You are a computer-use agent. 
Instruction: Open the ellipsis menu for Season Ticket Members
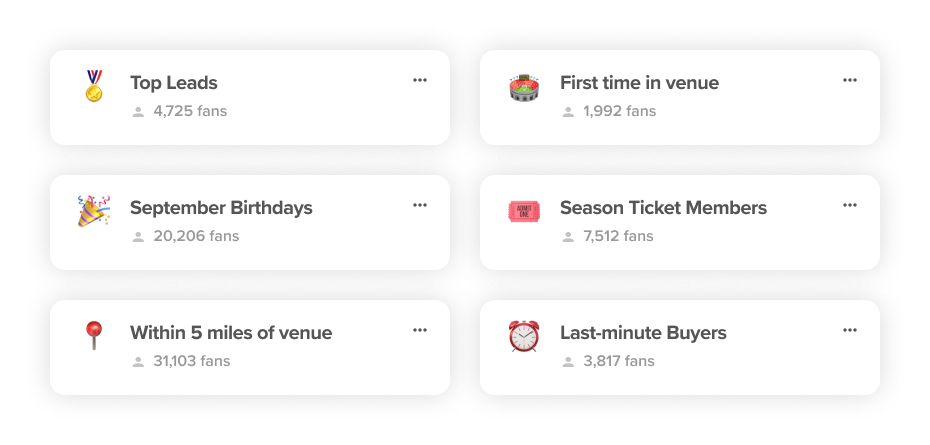point(850,205)
